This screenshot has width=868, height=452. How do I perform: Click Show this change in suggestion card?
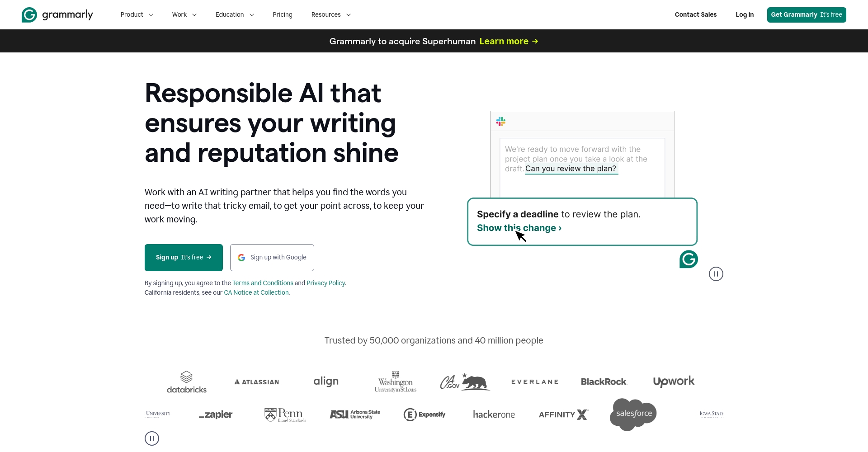(519, 228)
